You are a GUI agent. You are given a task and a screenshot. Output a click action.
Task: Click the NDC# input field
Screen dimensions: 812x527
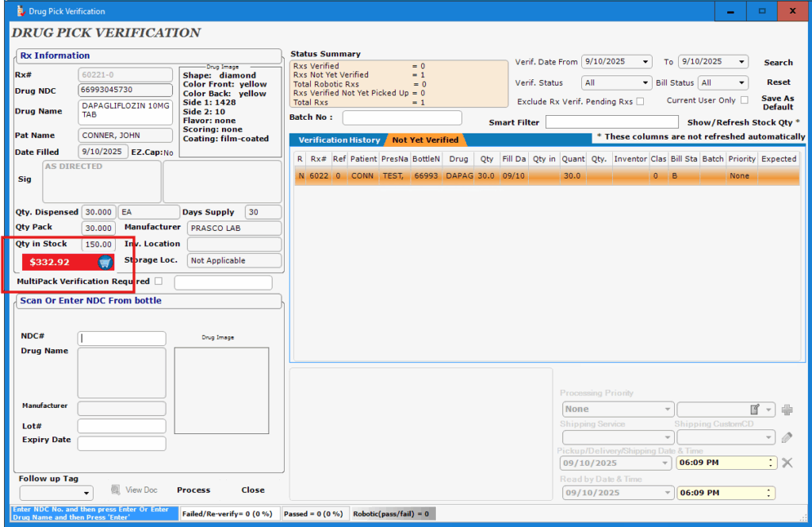(x=121, y=338)
